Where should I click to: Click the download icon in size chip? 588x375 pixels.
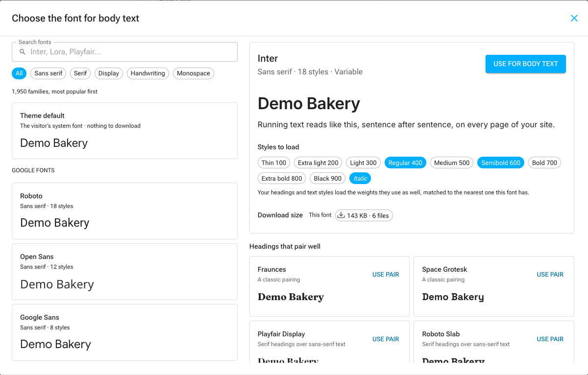(342, 215)
